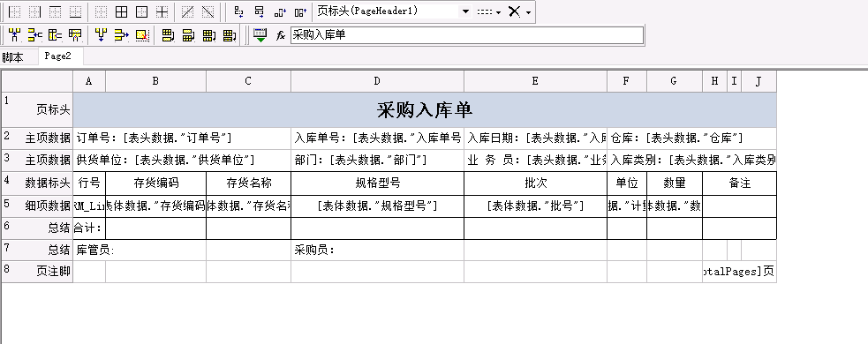
Task: Add backslash diagonal line to cell
Action: pyautogui.click(x=208, y=11)
